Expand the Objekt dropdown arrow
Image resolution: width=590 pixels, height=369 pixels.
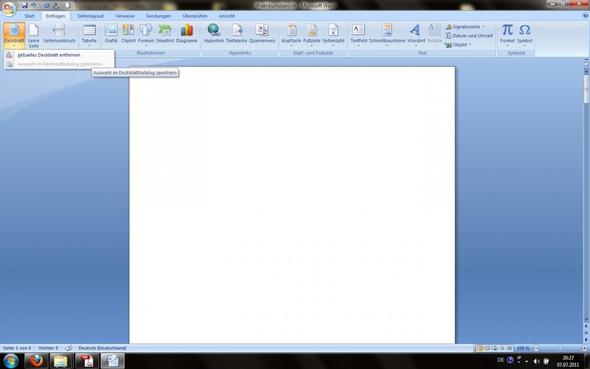pos(470,45)
